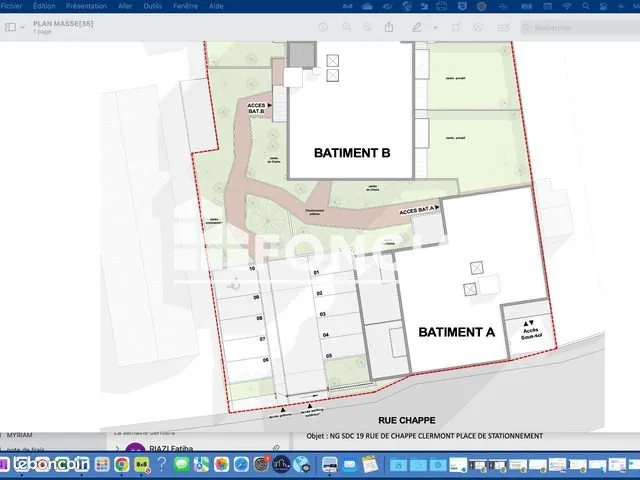Click the Wi-Fi status icon in menu bar

(567, 6)
